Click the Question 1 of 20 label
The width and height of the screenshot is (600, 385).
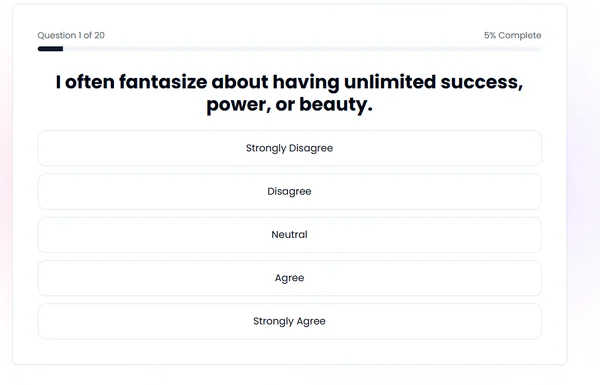tap(71, 35)
